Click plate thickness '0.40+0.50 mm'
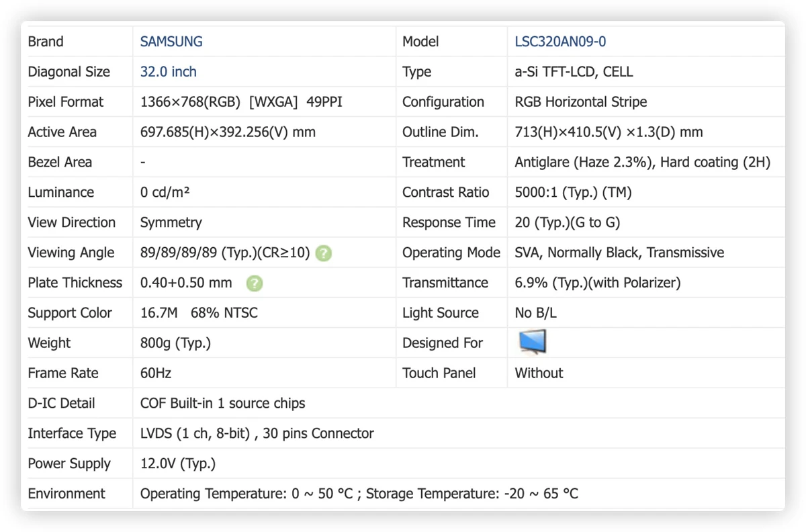This screenshot has height=532, width=806. click(186, 283)
